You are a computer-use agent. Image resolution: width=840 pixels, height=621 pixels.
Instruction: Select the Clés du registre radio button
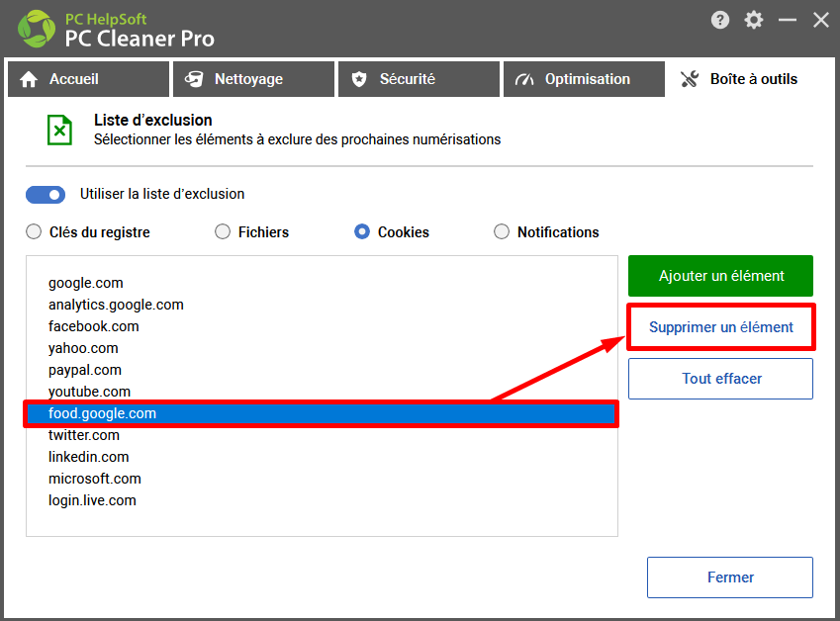point(34,231)
